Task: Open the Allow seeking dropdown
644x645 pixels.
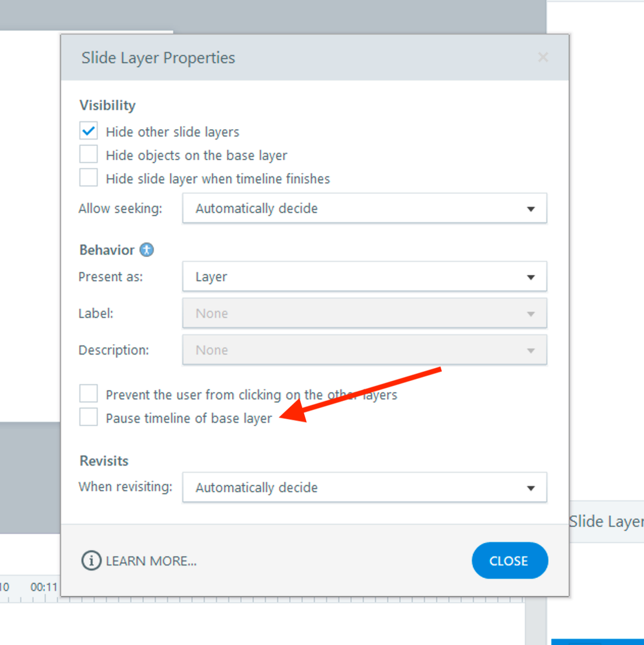Action: pos(364,209)
